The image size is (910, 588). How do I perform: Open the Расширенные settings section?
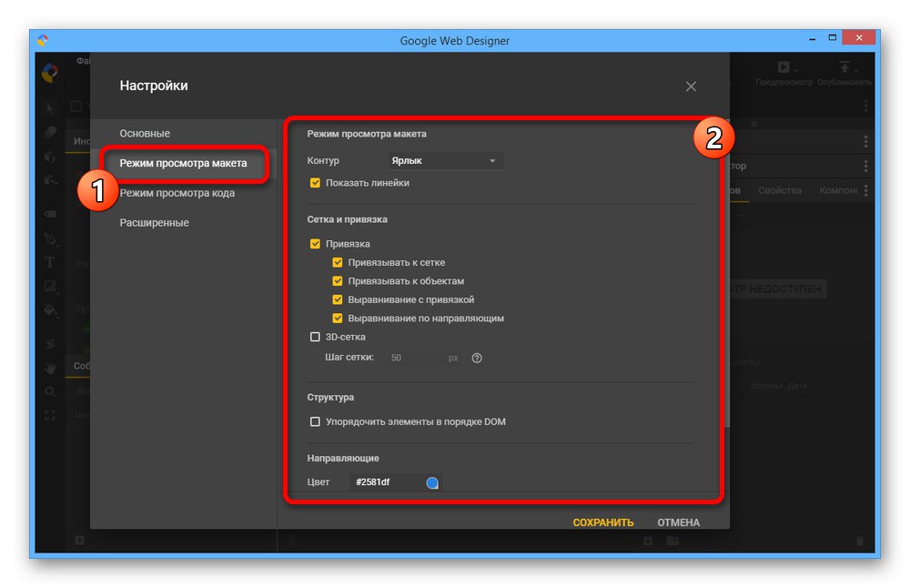pyautogui.click(x=155, y=222)
